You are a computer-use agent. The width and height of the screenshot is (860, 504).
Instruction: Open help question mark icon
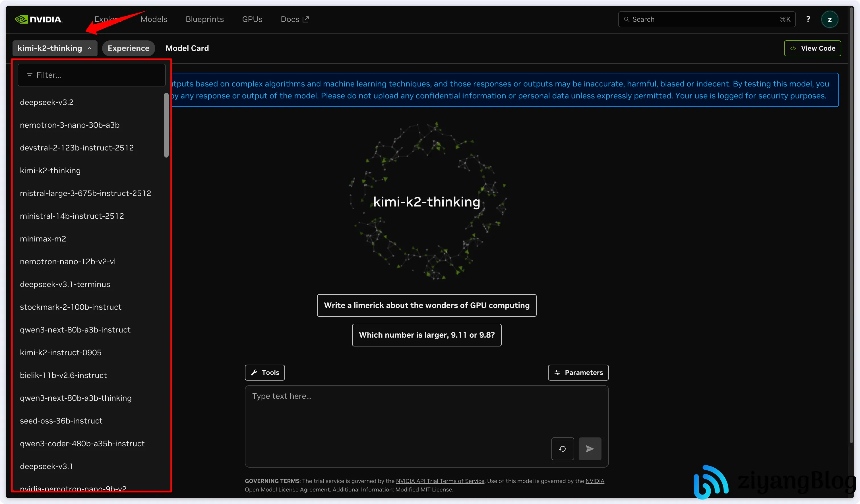[x=808, y=19]
